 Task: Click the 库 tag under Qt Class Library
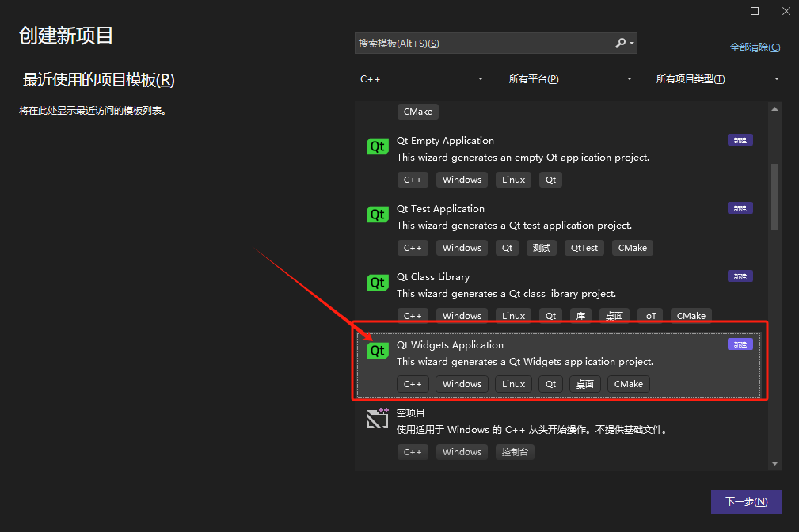coord(580,316)
